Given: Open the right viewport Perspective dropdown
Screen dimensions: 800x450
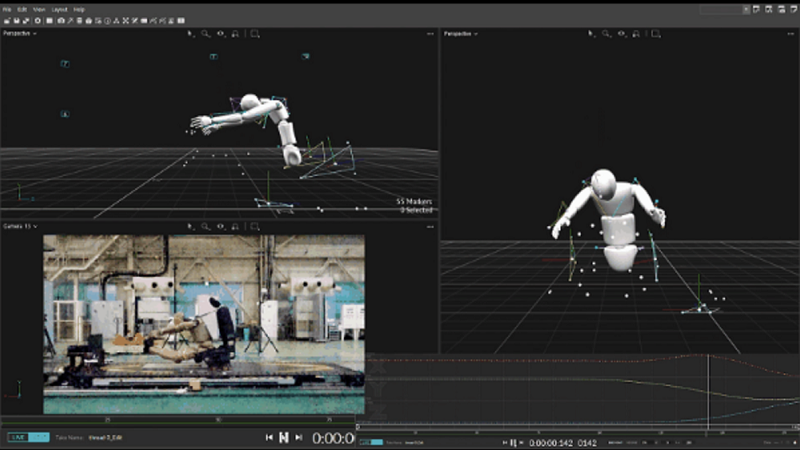Looking at the screenshot, I should click(461, 33).
